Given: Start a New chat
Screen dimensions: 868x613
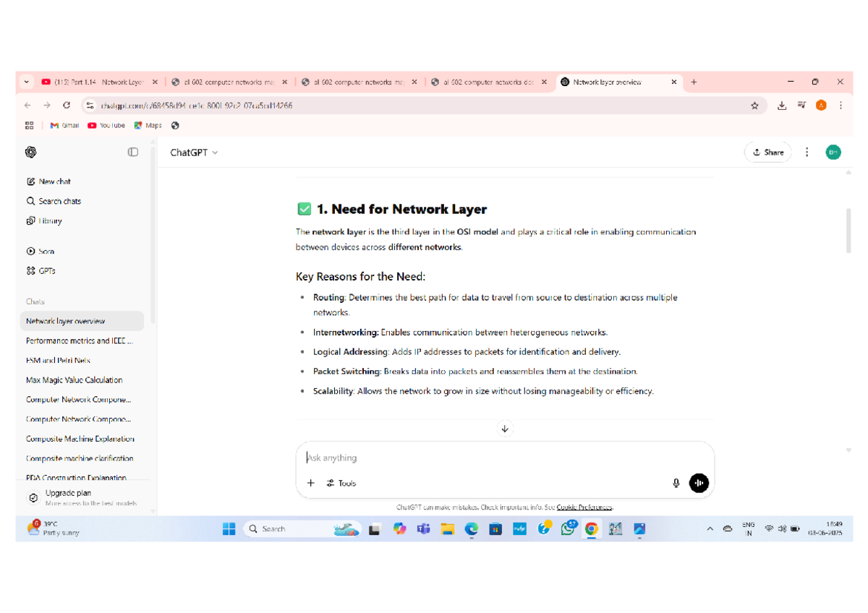Looking at the screenshot, I should coord(48,181).
